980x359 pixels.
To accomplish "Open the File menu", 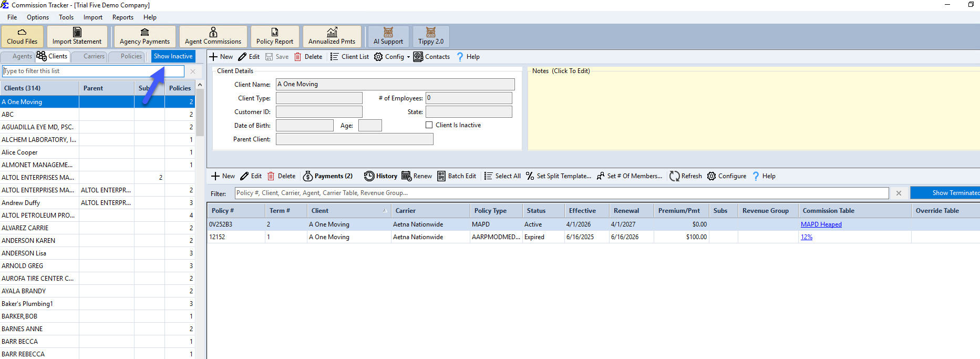I will (12, 17).
